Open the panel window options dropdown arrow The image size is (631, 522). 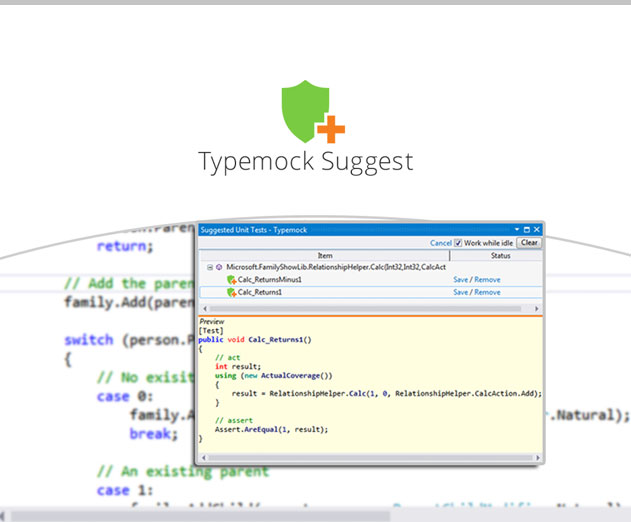tap(517, 229)
